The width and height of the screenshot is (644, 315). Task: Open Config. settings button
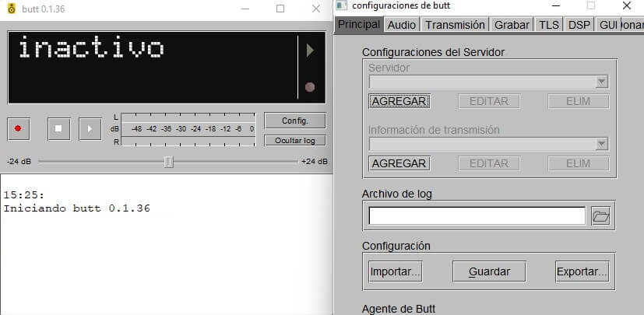point(295,121)
